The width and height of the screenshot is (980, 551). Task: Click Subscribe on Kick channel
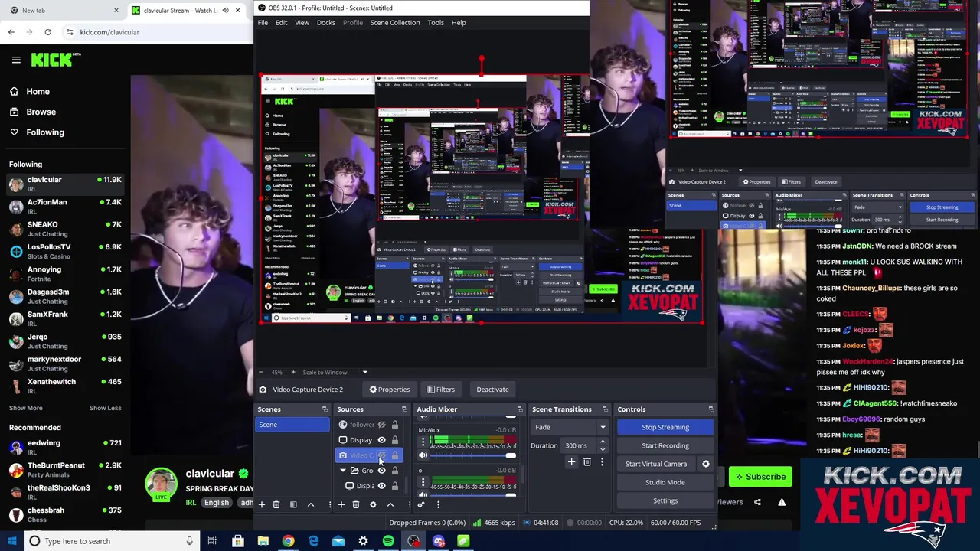[x=760, y=477]
